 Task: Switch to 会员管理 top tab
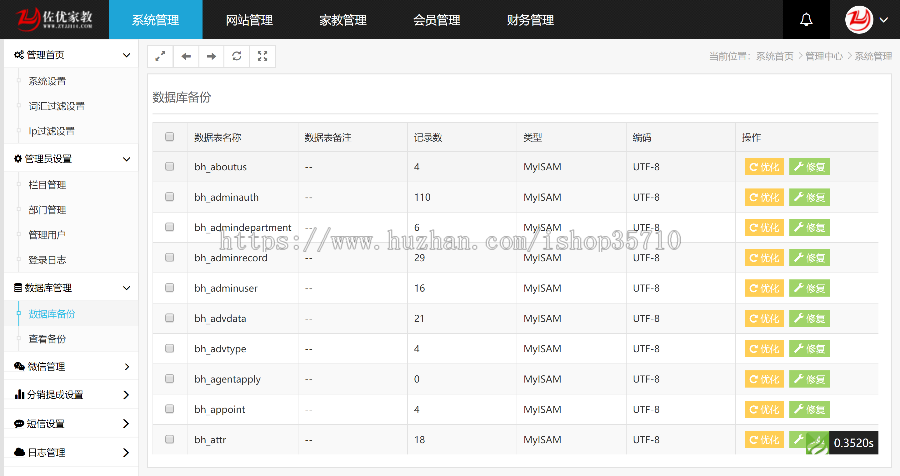[436, 20]
